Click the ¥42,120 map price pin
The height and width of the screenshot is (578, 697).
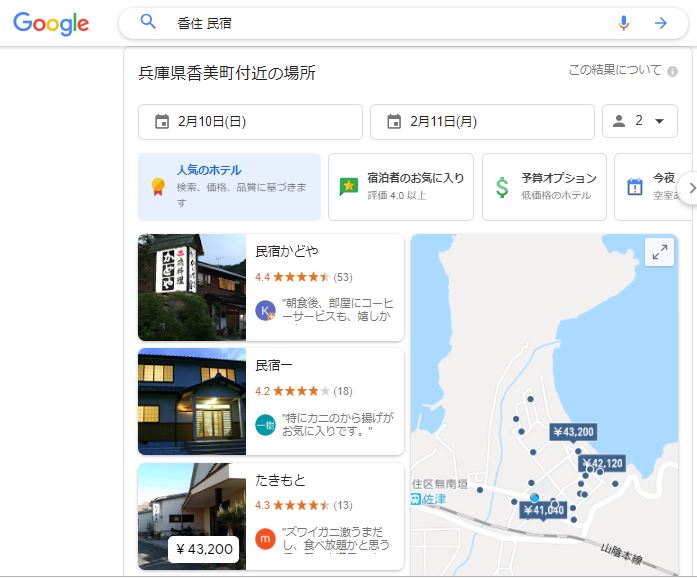coord(602,463)
